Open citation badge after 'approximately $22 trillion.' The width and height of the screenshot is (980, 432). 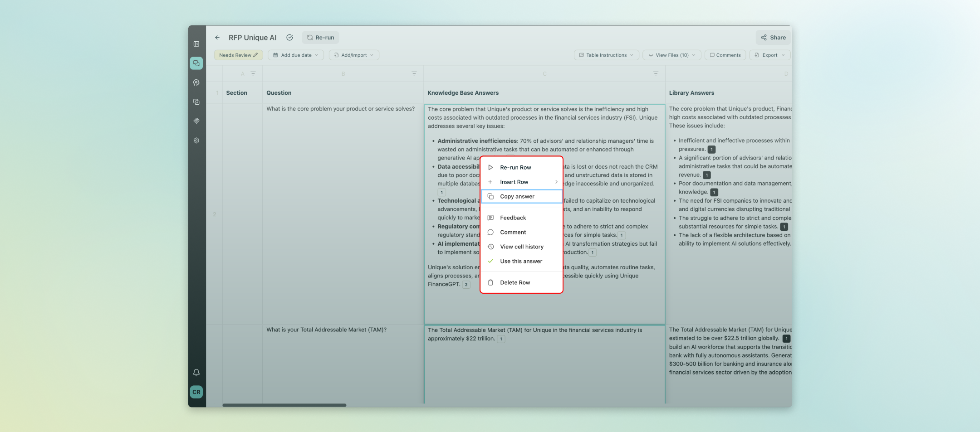click(x=501, y=339)
